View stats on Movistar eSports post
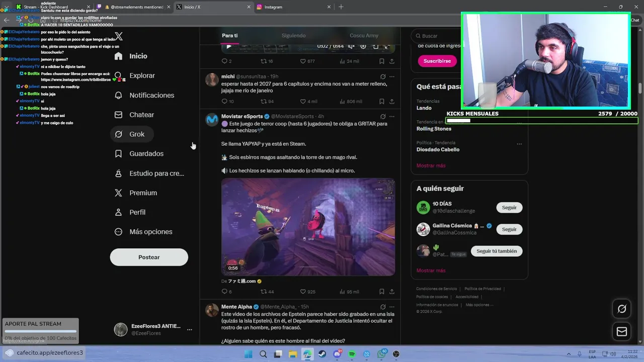The height and width of the screenshot is (362, 644). (350, 292)
